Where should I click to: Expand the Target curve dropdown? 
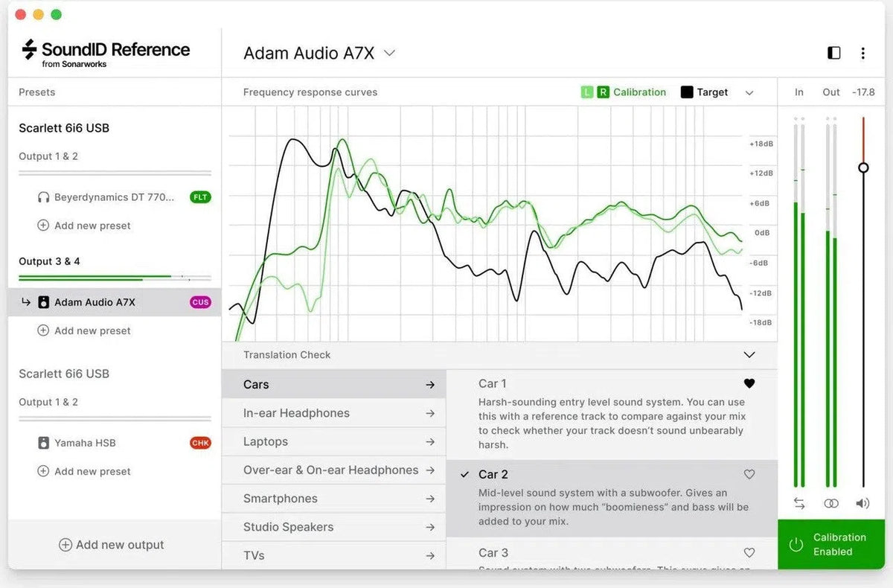[749, 92]
